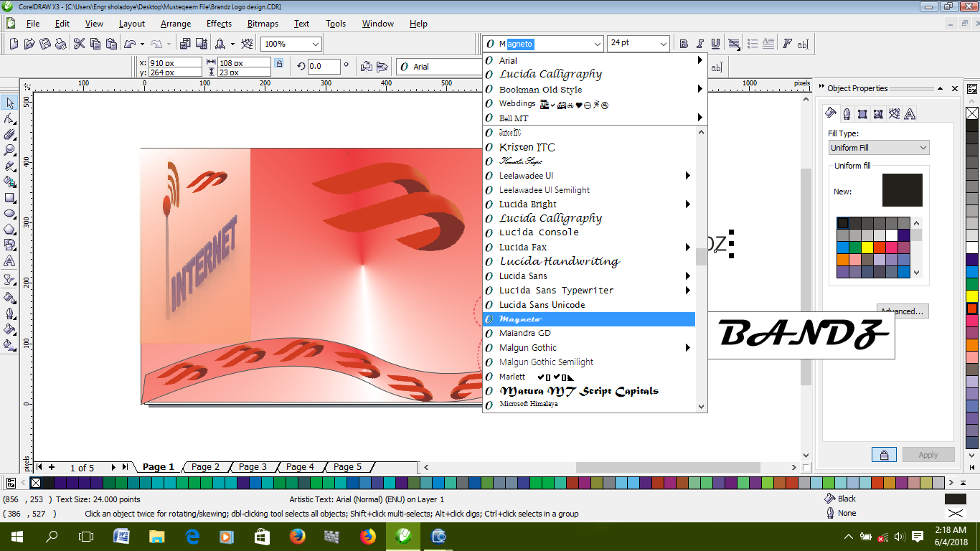Toggle bold formatting on the text

(683, 43)
